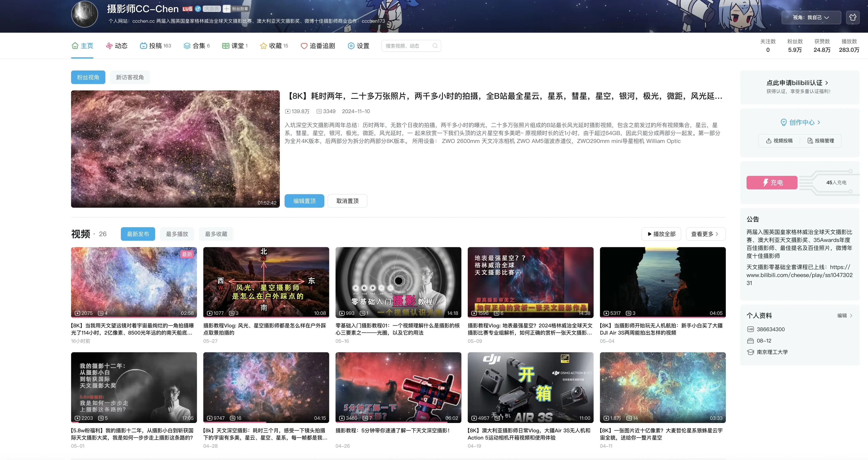Open the 投稿 tab
Screen dimensions: 868x460
point(155,46)
